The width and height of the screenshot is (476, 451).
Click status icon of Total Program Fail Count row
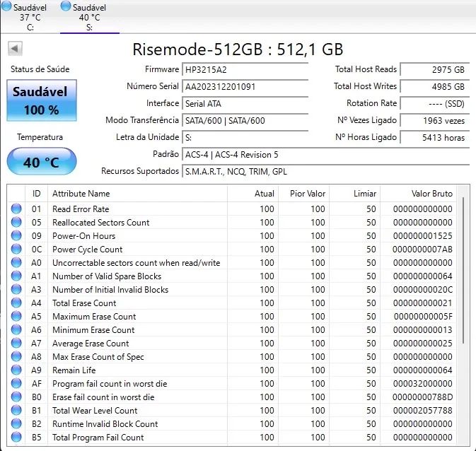pyautogui.click(x=16, y=437)
